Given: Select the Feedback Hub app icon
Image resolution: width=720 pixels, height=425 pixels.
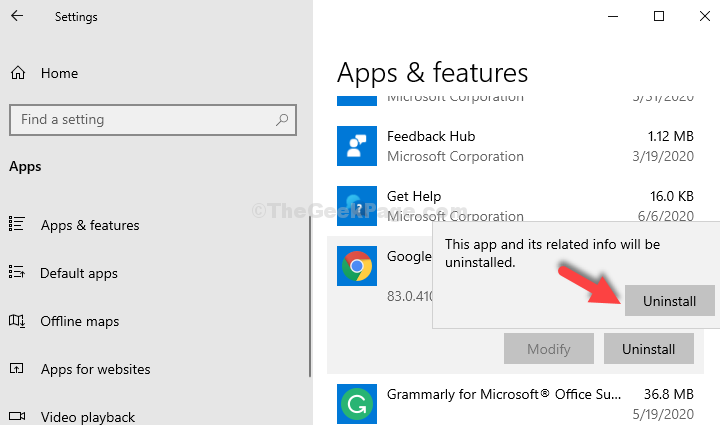Looking at the screenshot, I should click(357, 146).
